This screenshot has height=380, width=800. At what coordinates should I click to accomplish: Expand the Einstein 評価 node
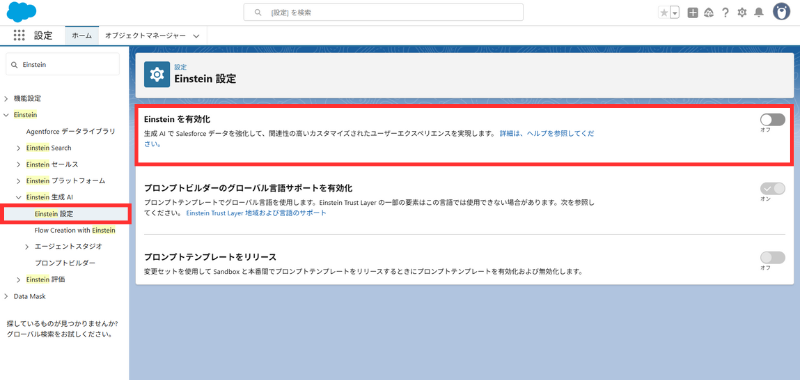(x=18, y=280)
